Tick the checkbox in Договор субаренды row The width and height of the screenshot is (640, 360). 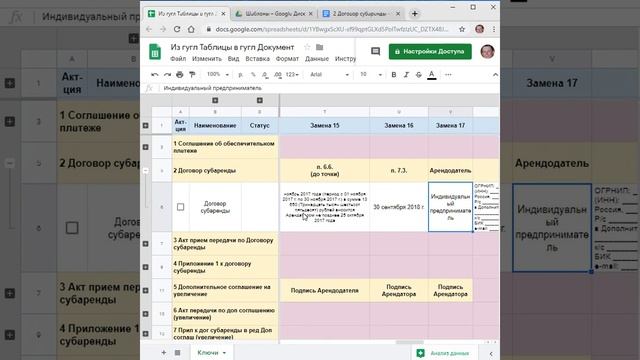coord(180,207)
